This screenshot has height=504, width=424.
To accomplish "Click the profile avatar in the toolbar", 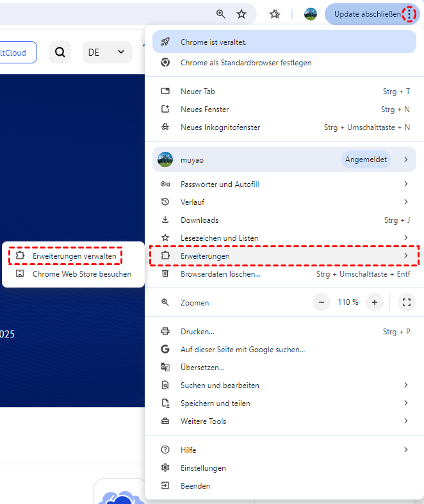I will tap(310, 14).
